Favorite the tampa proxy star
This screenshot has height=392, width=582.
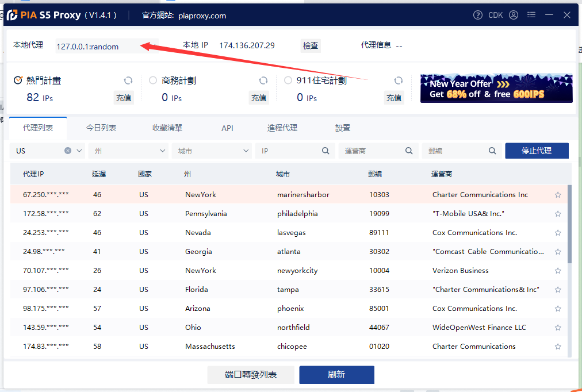pyautogui.click(x=557, y=290)
